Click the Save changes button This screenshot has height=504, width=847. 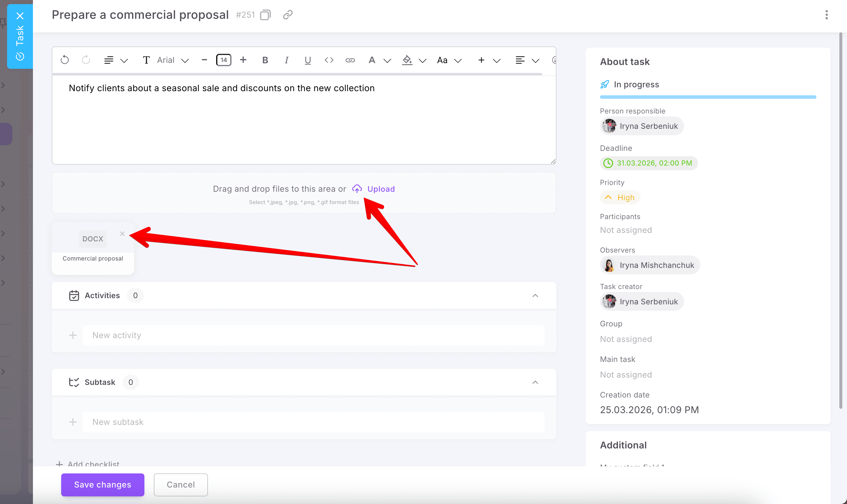pos(103,485)
